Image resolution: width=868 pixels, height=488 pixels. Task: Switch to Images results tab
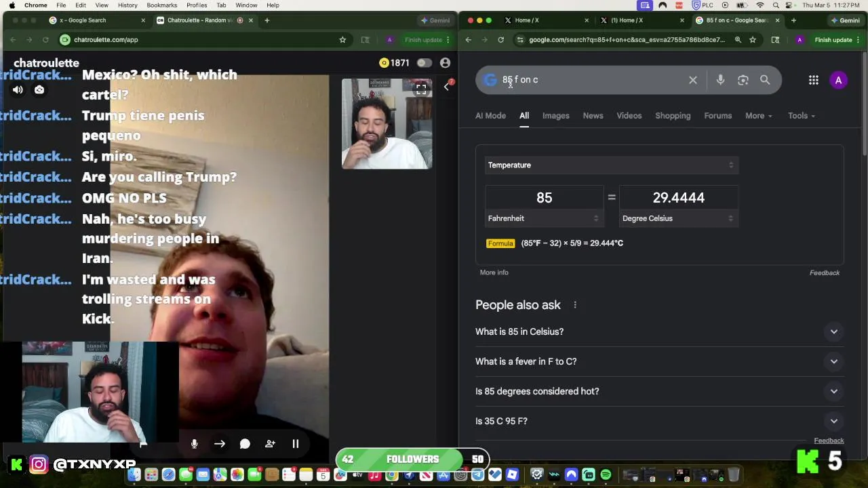pyautogui.click(x=555, y=116)
